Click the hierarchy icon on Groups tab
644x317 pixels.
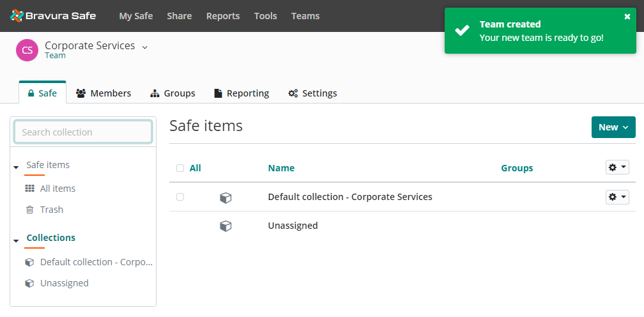(x=155, y=93)
